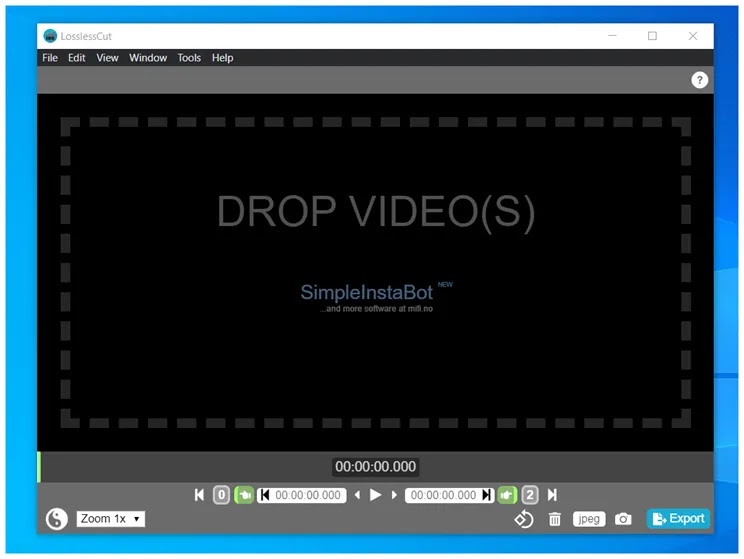Click the rotation preview icon
This screenshot has width=744, height=559.
tap(524, 519)
